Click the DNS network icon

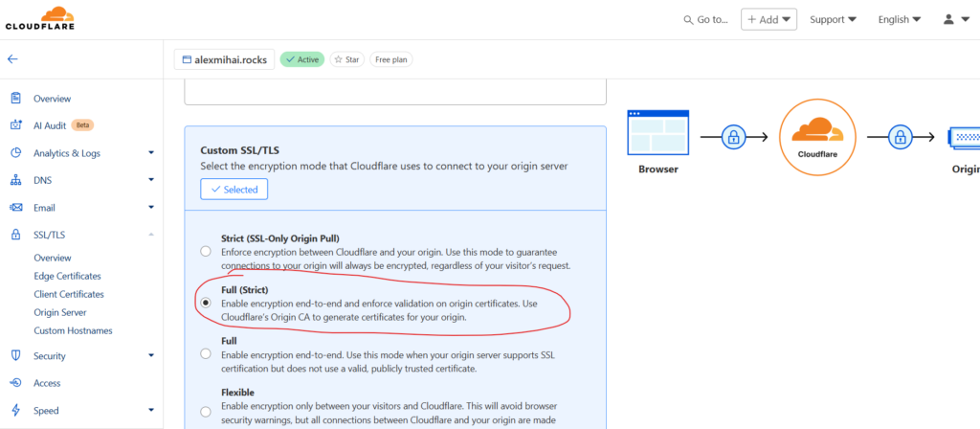(16, 180)
